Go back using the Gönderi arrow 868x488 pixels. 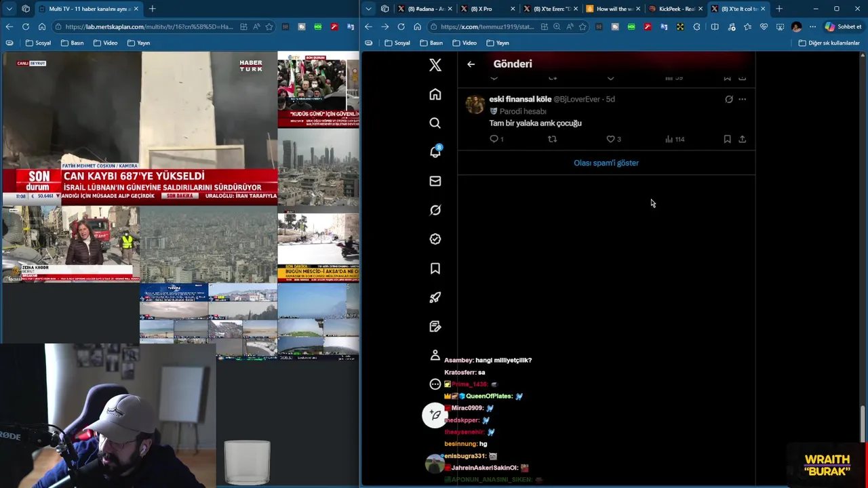(x=471, y=64)
